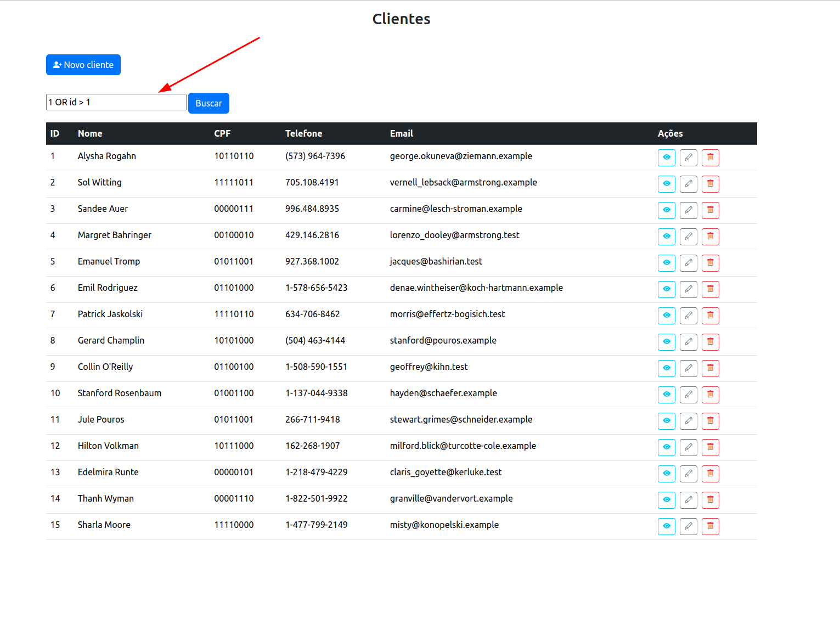The height and width of the screenshot is (624, 840).
Task: Select email lorenzo_dooley@armstrong.test
Action: pos(455,235)
